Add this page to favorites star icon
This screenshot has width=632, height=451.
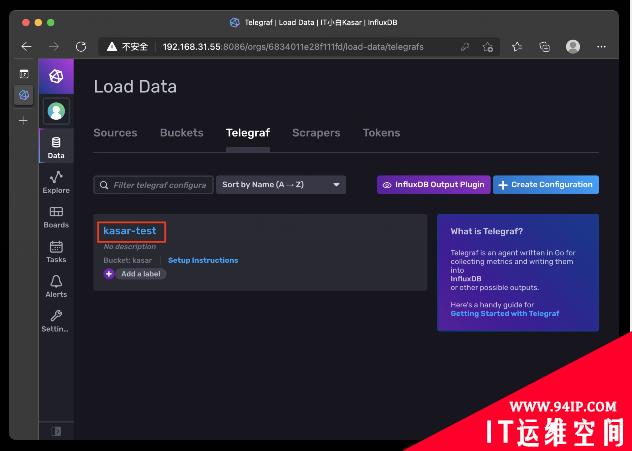point(488,47)
